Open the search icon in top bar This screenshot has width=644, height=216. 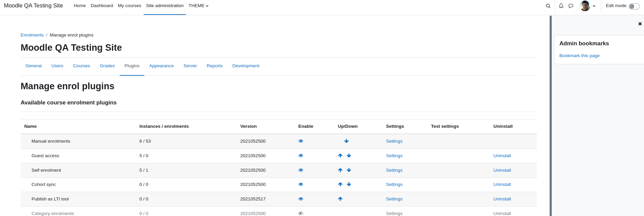548,6
